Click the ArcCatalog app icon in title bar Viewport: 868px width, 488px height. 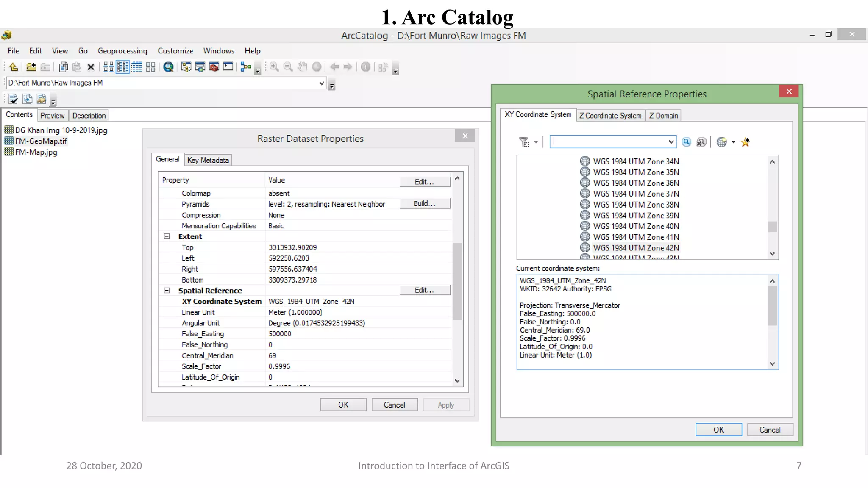[x=6, y=35]
